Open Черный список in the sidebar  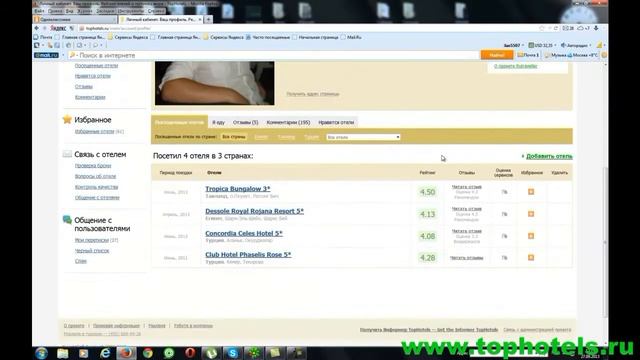tap(92, 251)
